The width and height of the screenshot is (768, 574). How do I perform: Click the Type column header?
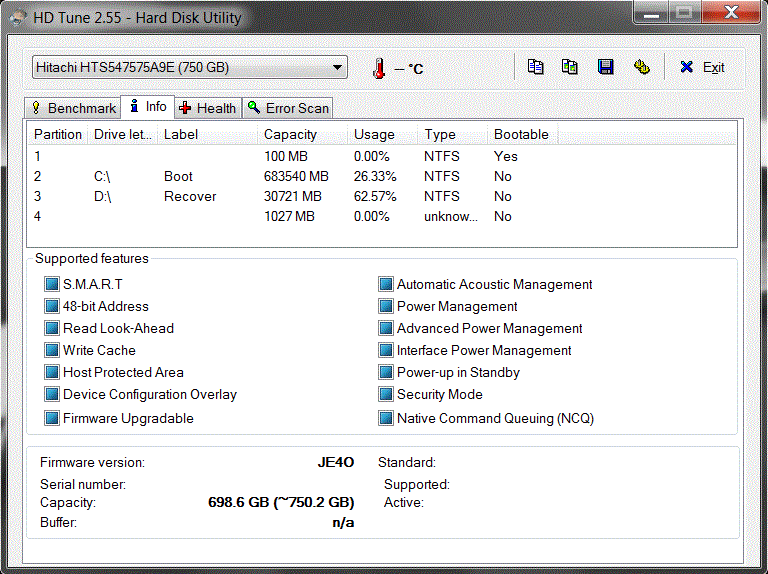coord(453,134)
